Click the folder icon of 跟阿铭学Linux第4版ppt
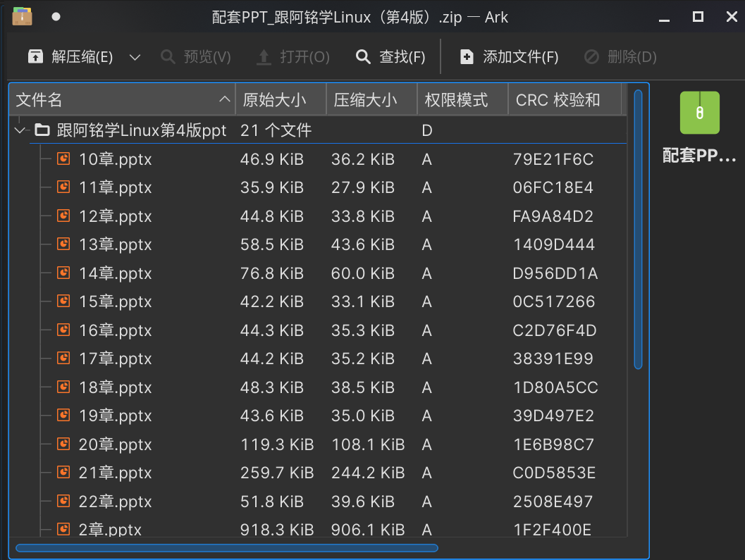The width and height of the screenshot is (745, 560). (42, 130)
